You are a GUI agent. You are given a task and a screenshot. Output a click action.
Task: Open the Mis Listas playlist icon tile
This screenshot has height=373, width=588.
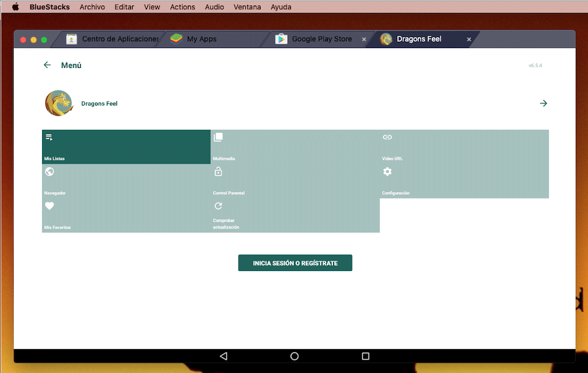click(x=49, y=137)
